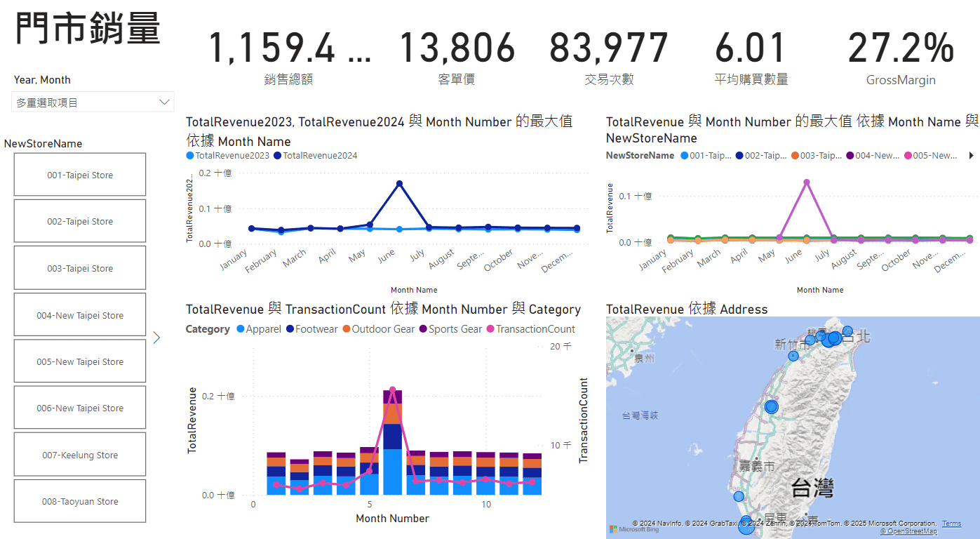Filter by 007-Keelung Store
The width and height of the screenshot is (980, 539).
(x=80, y=455)
